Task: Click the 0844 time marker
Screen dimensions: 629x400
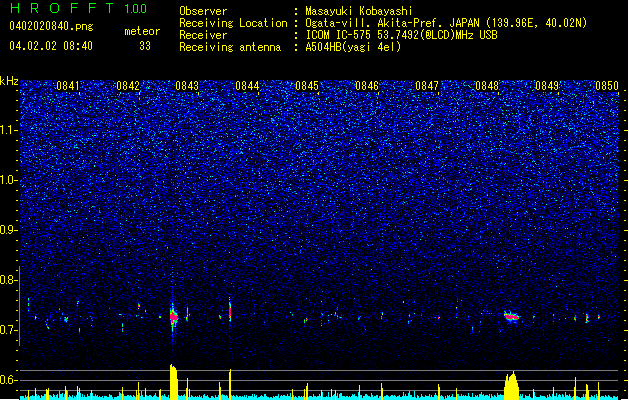Action: (x=247, y=86)
